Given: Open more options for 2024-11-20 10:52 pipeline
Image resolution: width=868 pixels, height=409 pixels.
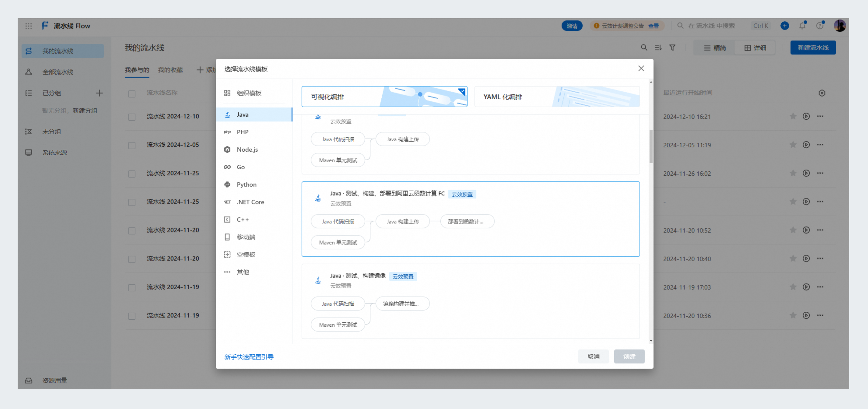Looking at the screenshot, I should (820, 230).
